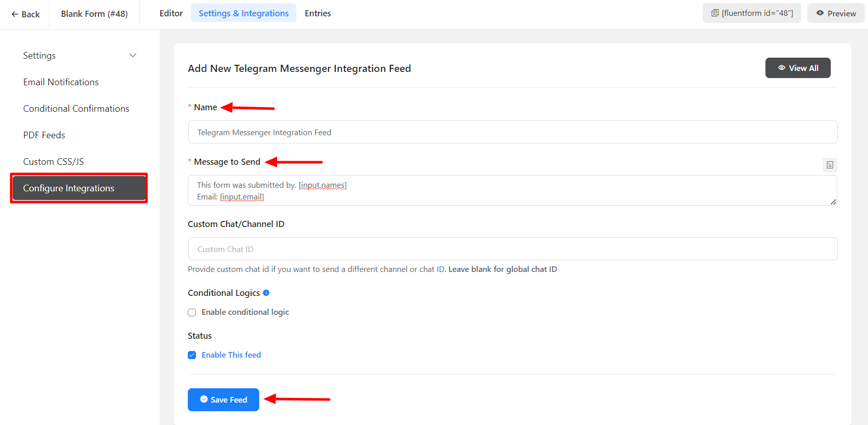868x425 pixels.
Task: Uncheck the Enable This feed checkbox
Action: [192, 355]
